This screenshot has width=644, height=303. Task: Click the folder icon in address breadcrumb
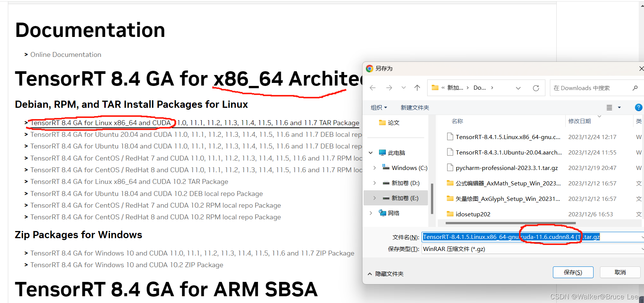[435, 87]
